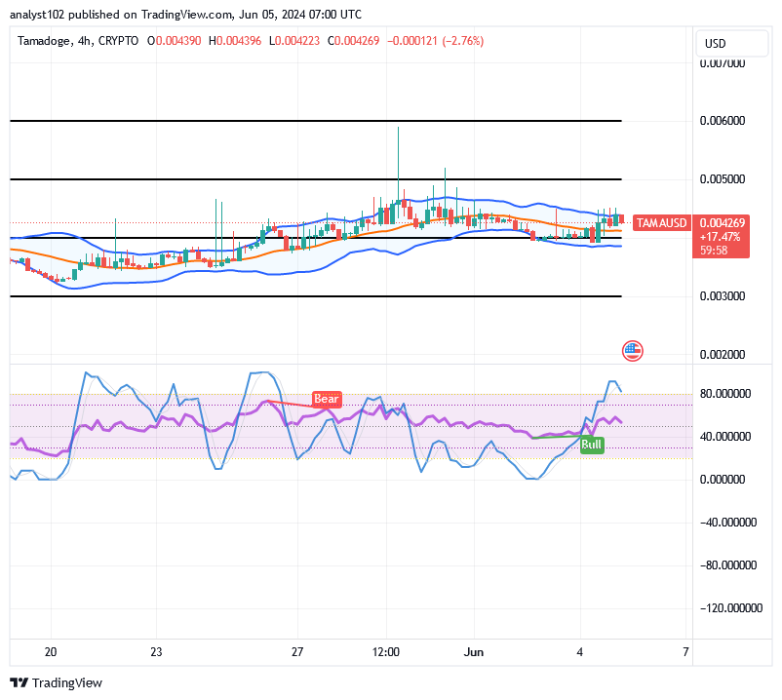782x700 pixels.
Task: Click the US flag economic event icon
Action: [x=633, y=351]
